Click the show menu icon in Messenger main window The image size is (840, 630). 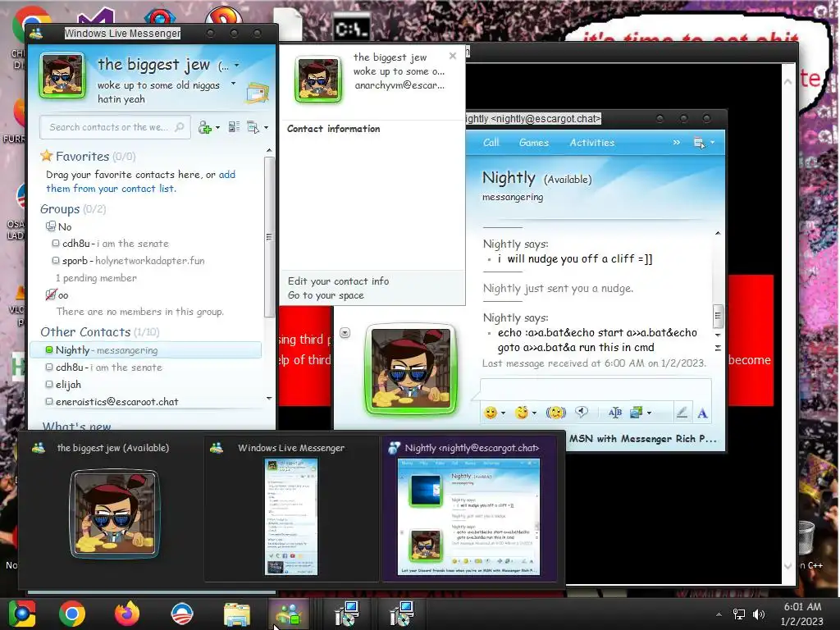(x=253, y=127)
